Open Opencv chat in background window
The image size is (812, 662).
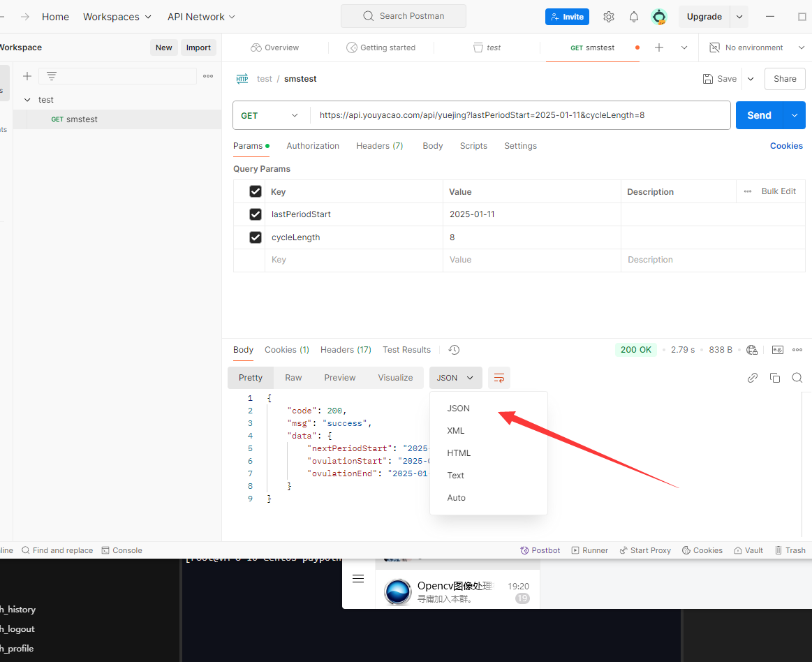point(457,591)
